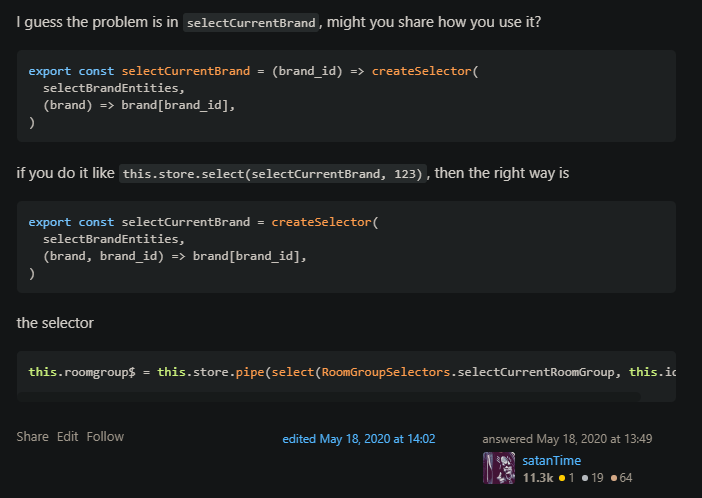Open edited May 18, 2020 revision history
Image resolution: width=702 pixels, height=498 pixels.
[x=359, y=439]
